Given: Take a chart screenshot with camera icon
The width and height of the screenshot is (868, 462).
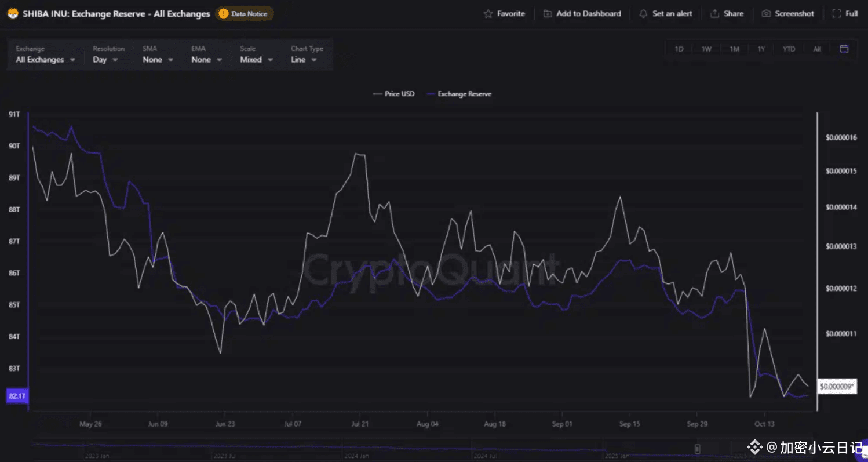Looking at the screenshot, I should 766,13.
